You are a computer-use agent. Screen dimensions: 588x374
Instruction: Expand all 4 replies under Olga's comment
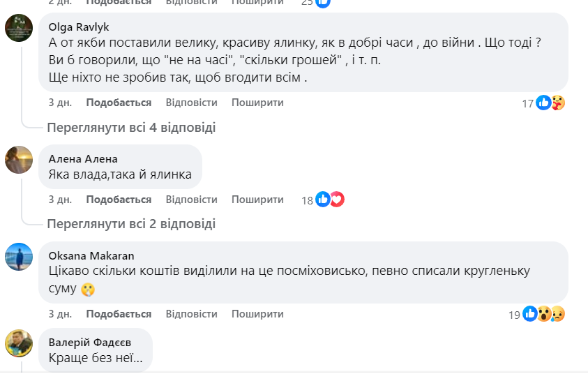[131, 128]
